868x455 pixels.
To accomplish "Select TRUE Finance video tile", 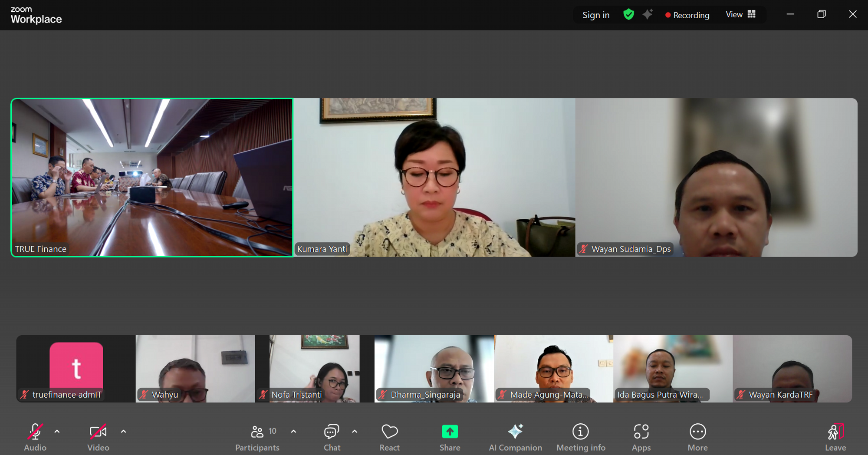I will point(152,178).
